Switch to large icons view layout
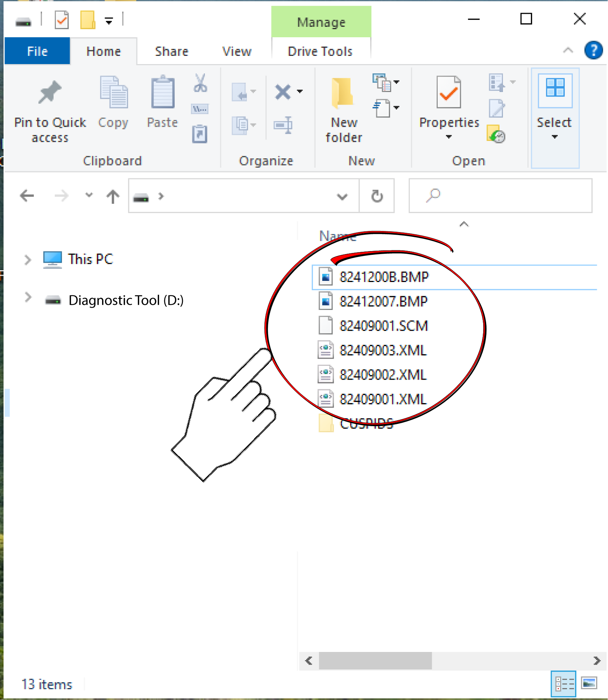Image resolution: width=608 pixels, height=700 pixels. tap(589, 684)
